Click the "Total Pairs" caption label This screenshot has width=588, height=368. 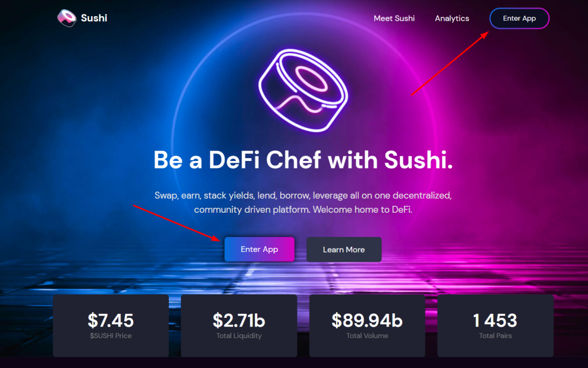click(x=496, y=336)
